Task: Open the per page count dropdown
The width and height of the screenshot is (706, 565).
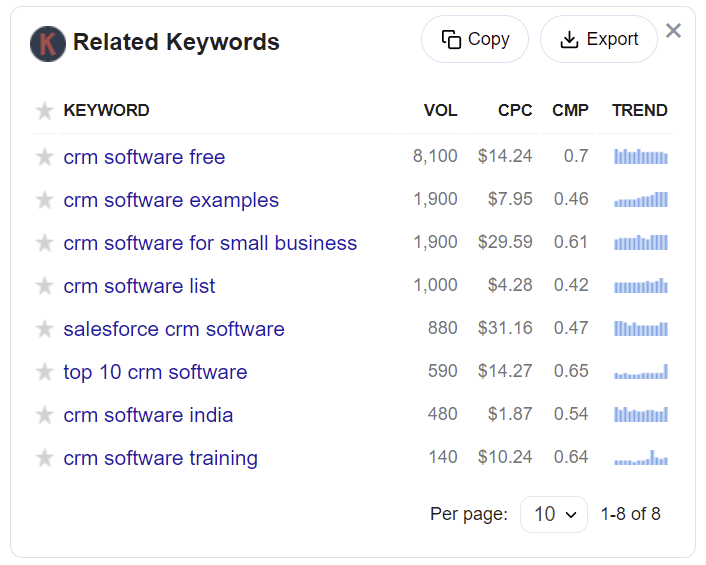Action: tap(553, 514)
